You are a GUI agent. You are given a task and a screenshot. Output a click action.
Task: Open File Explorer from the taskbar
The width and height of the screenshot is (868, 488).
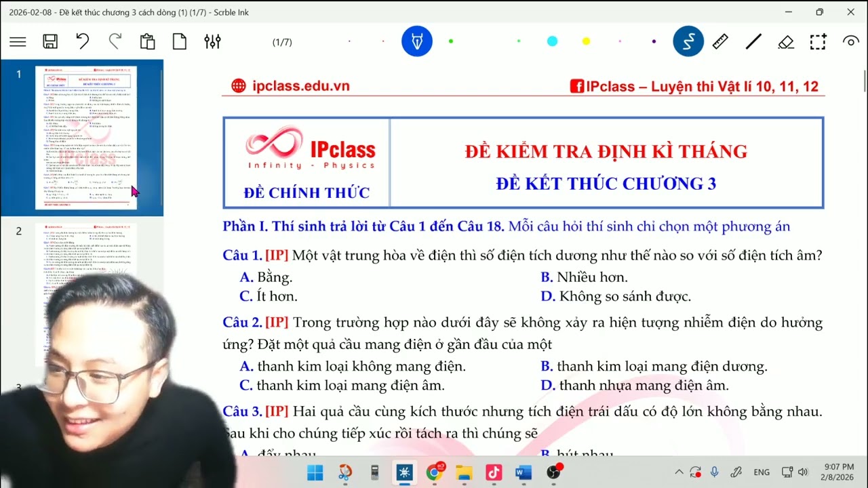[x=464, y=472]
